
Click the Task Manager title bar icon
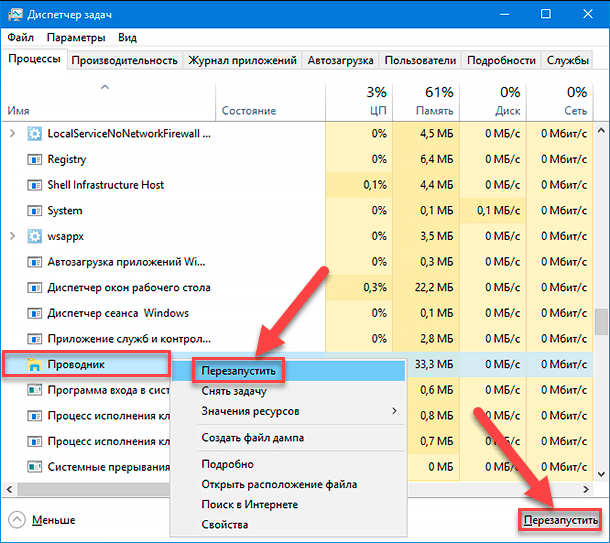click(15, 14)
